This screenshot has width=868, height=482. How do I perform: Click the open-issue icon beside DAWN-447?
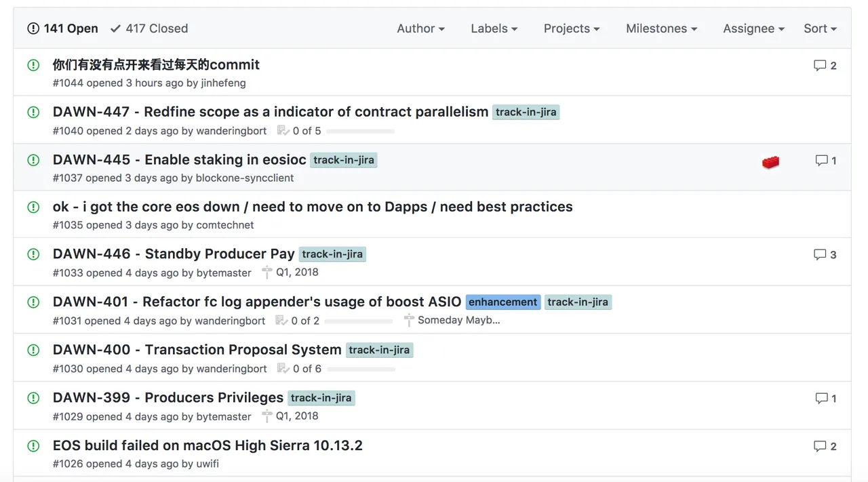point(33,113)
